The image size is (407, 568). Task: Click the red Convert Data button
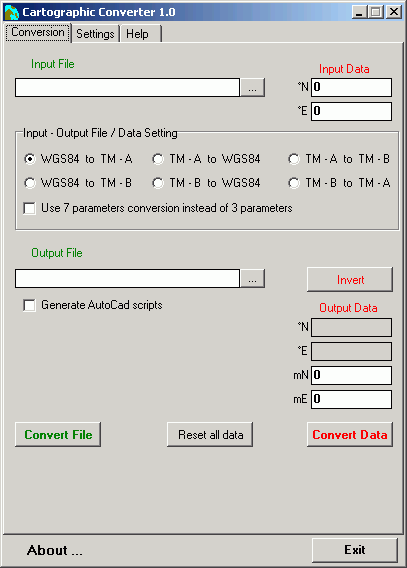point(350,435)
